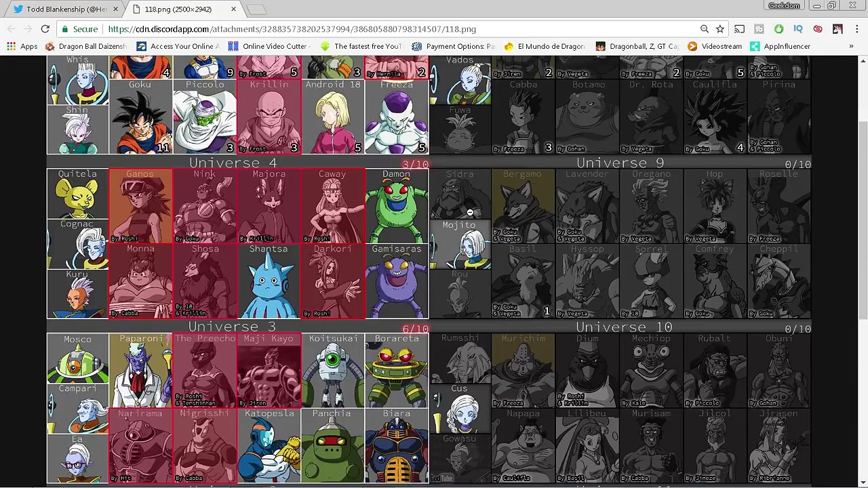Open the Chrome three-dot menu

[x=857, y=29]
